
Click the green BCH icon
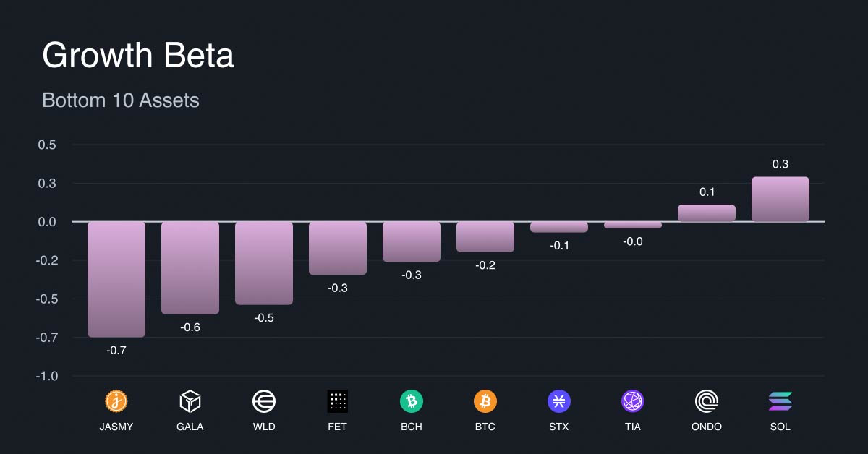tap(412, 401)
